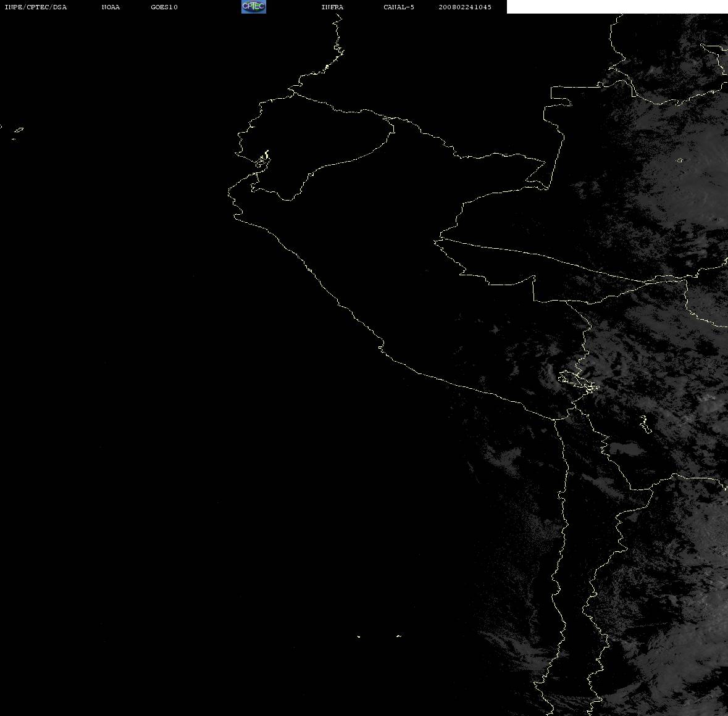Select the tiny circular outline in Brazil clouds
This screenshot has height=716, width=728.
(x=680, y=160)
